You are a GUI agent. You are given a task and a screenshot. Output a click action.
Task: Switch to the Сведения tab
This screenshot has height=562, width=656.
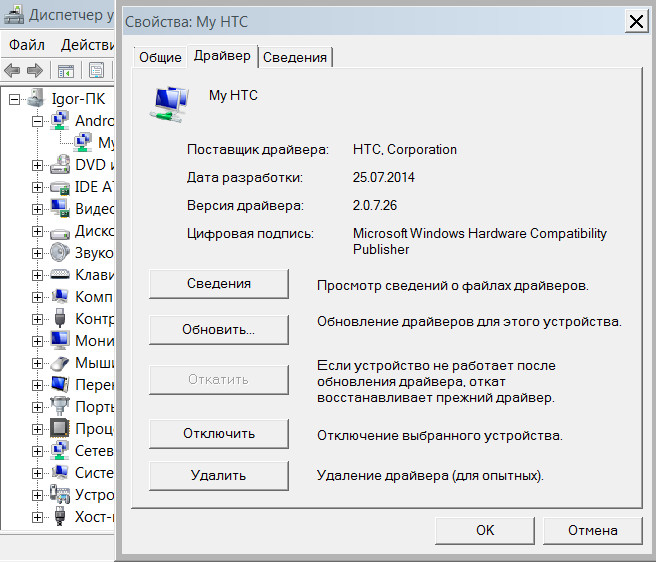click(x=295, y=58)
